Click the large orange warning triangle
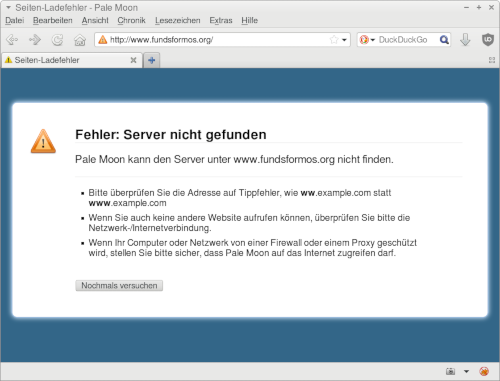 coord(43,141)
